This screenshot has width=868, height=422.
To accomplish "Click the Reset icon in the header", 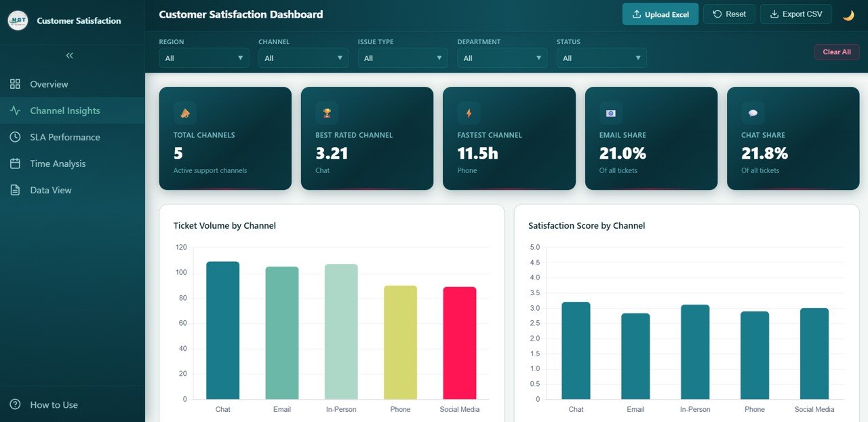I will [717, 14].
